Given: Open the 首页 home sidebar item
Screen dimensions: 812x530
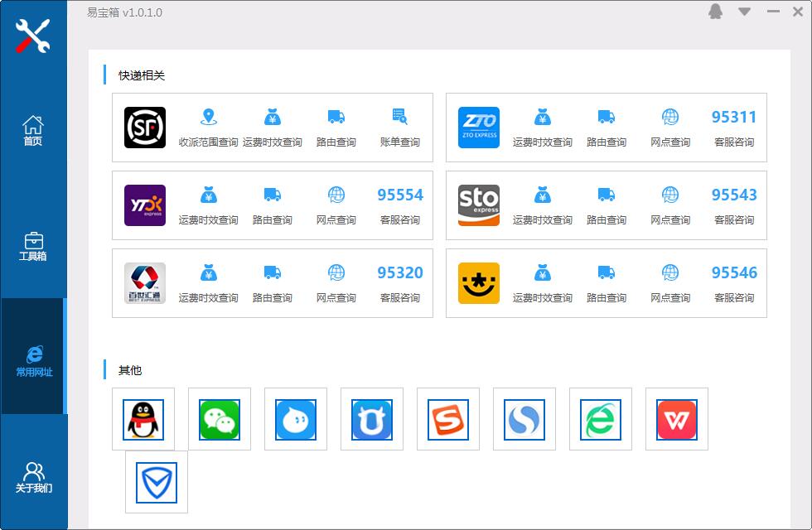Looking at the screenshot, I should pyautogui.click(x=32, y=130).
